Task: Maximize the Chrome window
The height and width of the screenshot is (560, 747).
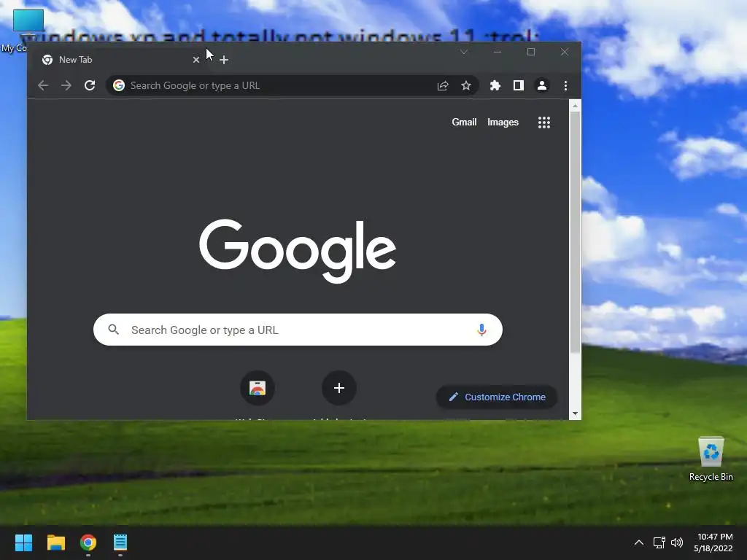Action: pos(531,52)
